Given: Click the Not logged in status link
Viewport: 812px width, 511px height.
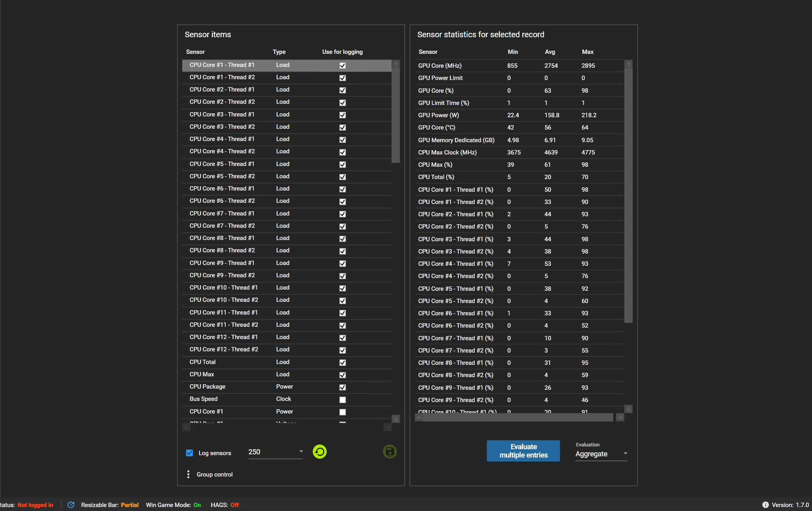Looking at the screenshot, I should coord(35,505).
